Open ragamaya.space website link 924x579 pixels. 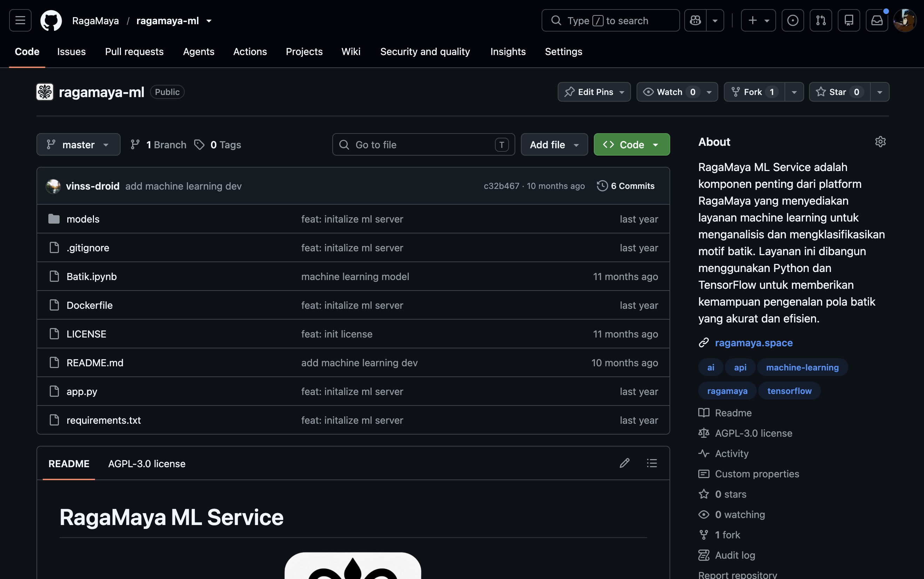point(754,343)
